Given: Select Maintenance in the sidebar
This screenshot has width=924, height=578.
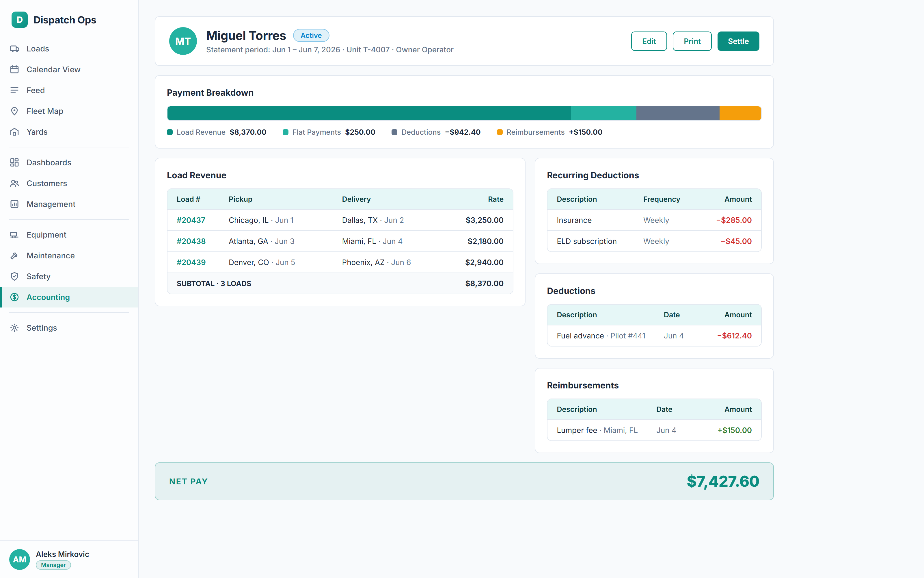Looking at the screenshot, I should click(69, 256).
